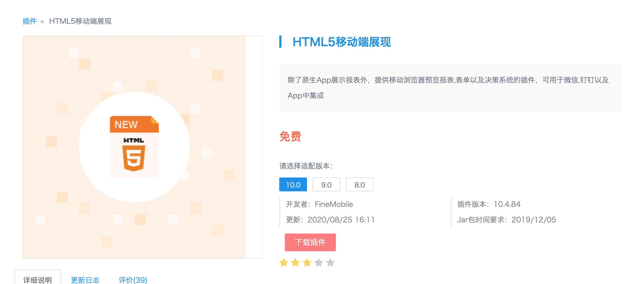Click the 请选择适配版本 label

306,166
